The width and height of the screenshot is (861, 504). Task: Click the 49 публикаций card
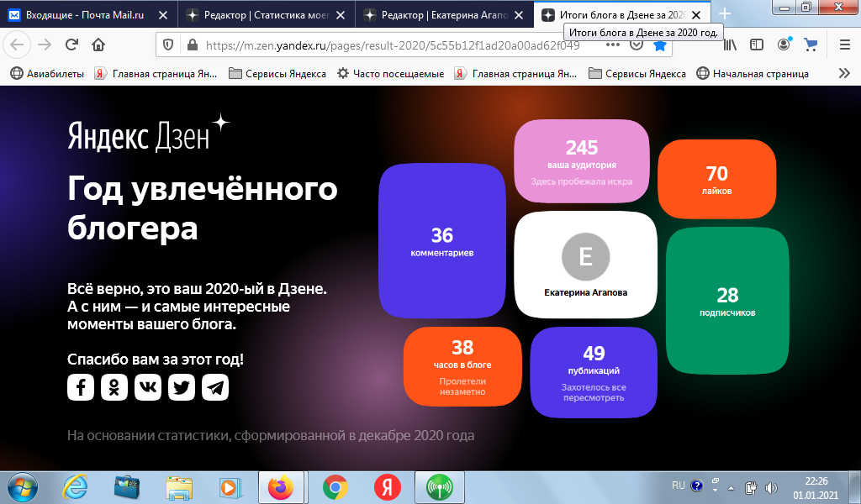coord(594,372)
